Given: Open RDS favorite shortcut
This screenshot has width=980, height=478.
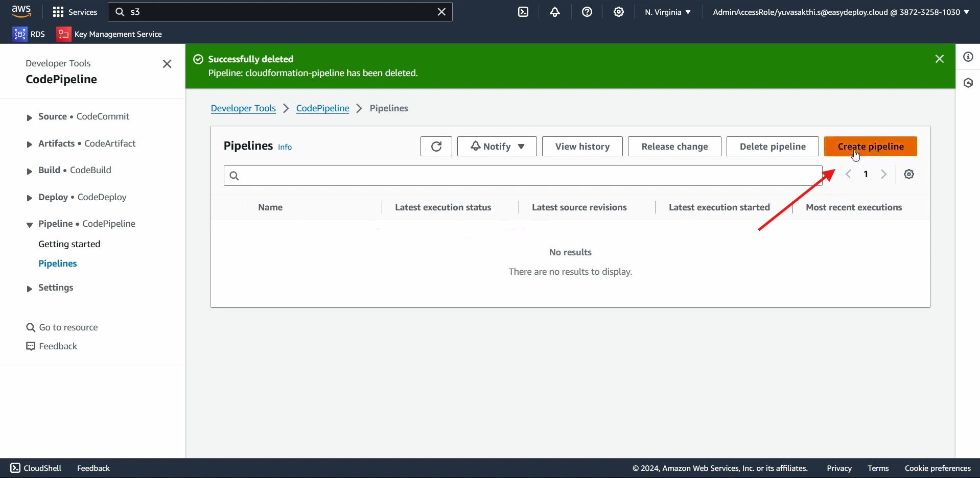Looking at the screenshot, I should [x=29, y=34].
